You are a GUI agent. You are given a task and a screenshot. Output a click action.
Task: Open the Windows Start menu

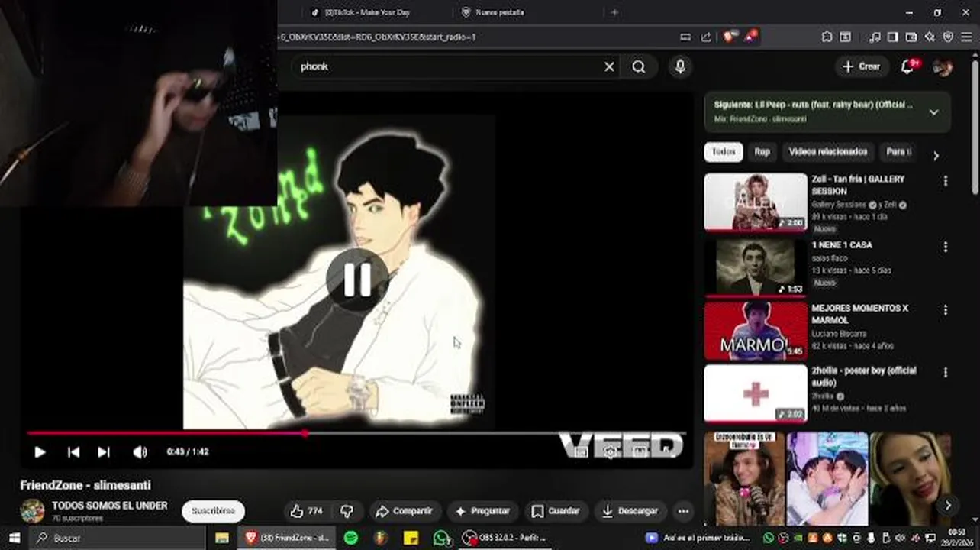[14, 538]
